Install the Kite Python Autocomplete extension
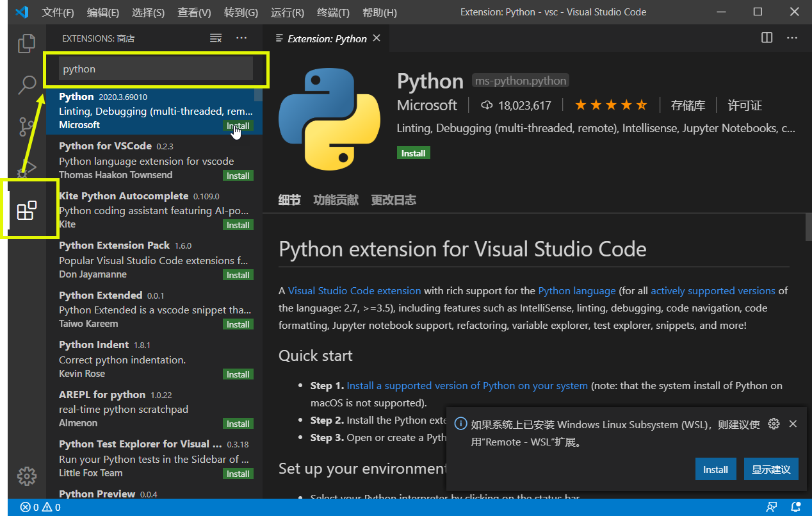This screenshot has width=812, height=516. tap(238, 225)
